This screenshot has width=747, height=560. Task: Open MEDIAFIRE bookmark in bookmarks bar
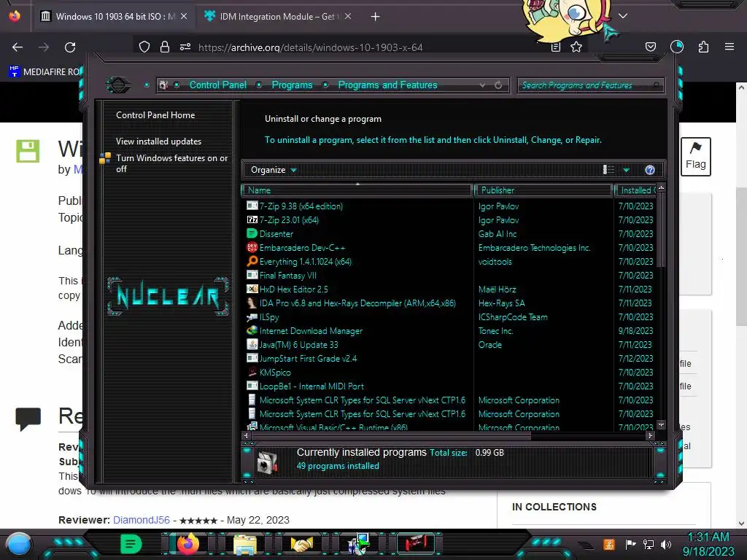click(46, 72)
